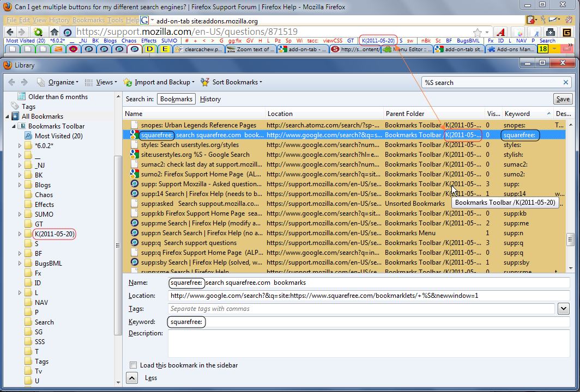Click the Firefox Back arrow in the navigation bar
580x392 pixels.
10,32
